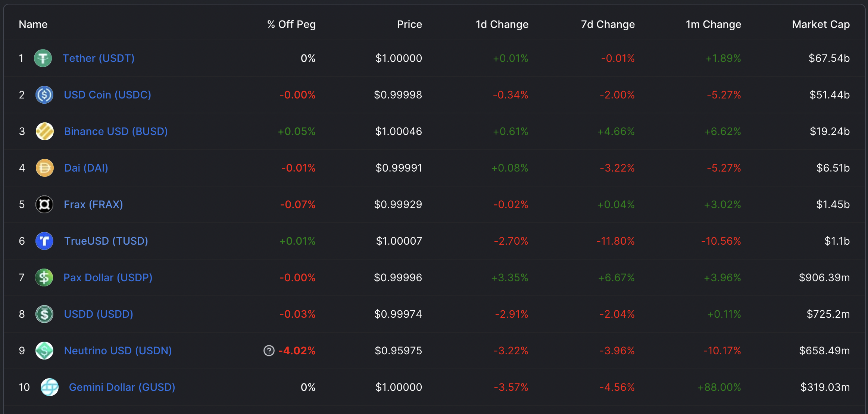
Task: Sort by the % Off Peg header
Action: 291,24
